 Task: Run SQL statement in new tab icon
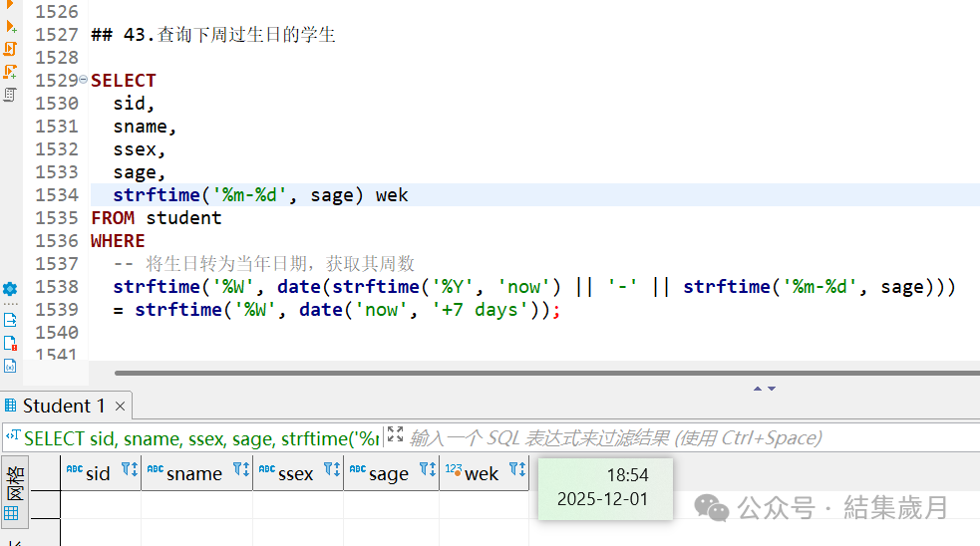point(10,26)
